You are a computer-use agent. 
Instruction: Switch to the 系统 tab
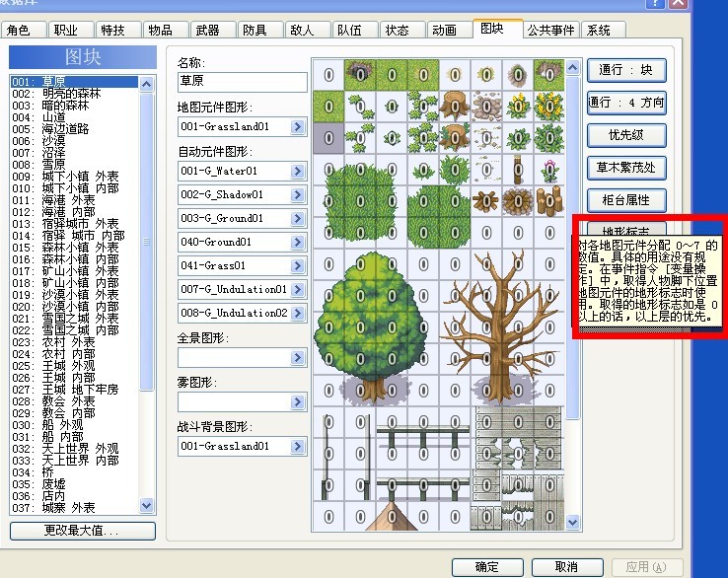pyautogui.click(x=603, y=31)
